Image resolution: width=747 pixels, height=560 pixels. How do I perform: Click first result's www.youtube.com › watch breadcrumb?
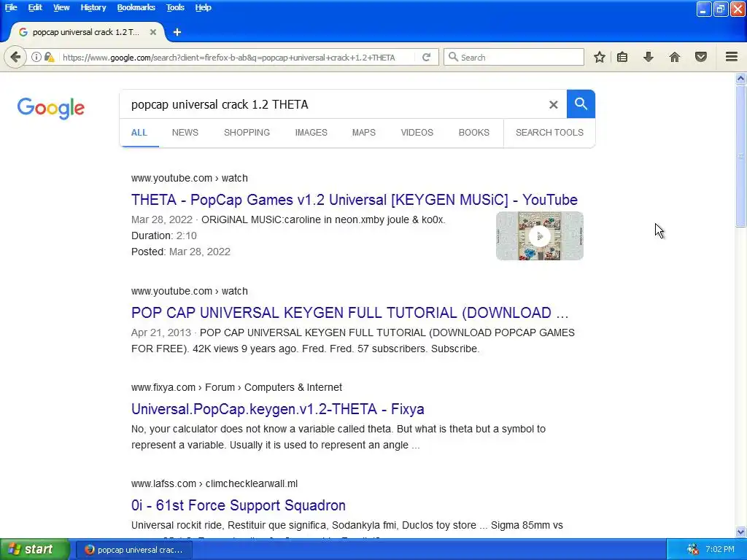click(189, 178)
